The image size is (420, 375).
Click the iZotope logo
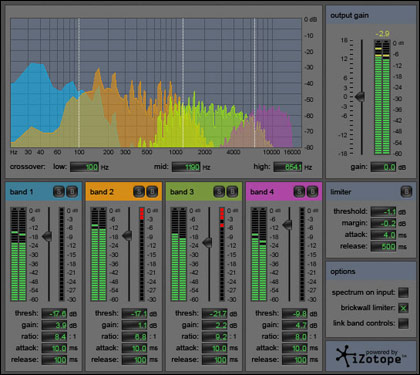pyautogui.click(x=370, y=356)
